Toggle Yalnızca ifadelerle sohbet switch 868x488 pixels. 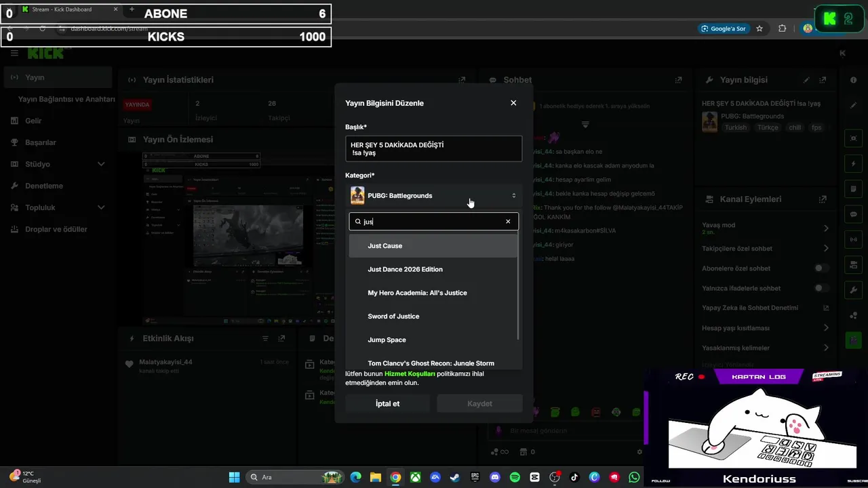(821, 288)
